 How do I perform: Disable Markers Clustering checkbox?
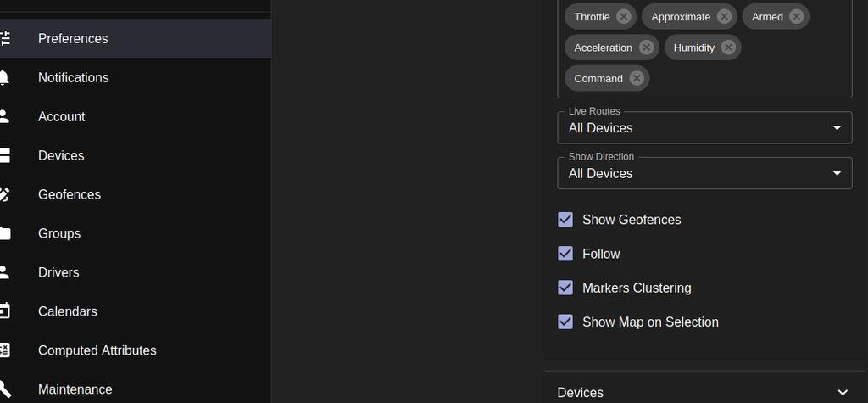[565, 288]
